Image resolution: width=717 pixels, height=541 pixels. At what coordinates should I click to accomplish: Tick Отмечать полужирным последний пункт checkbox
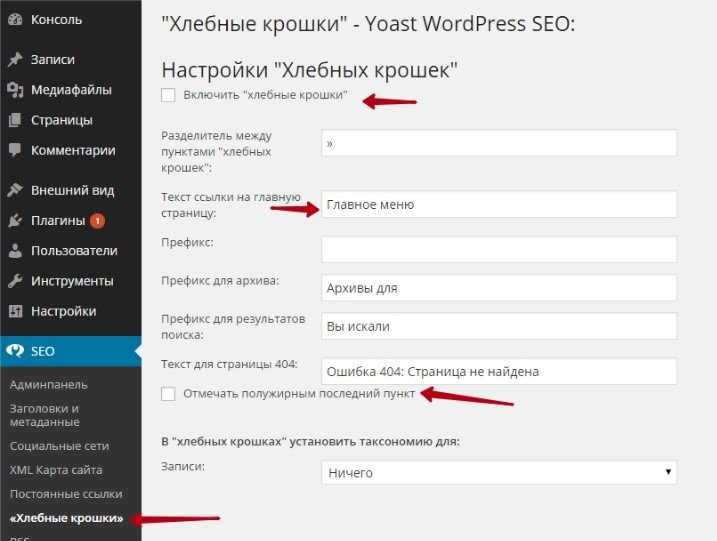168,394
